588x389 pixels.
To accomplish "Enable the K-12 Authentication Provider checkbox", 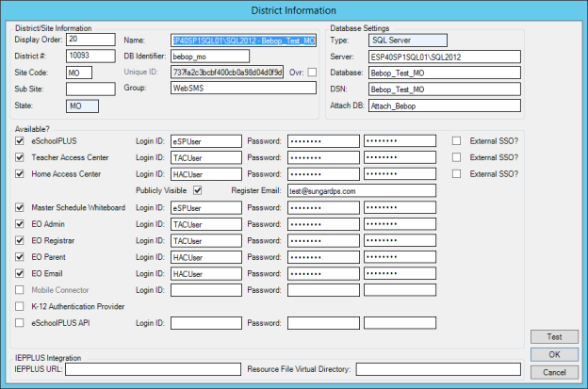I will (21, 307).
